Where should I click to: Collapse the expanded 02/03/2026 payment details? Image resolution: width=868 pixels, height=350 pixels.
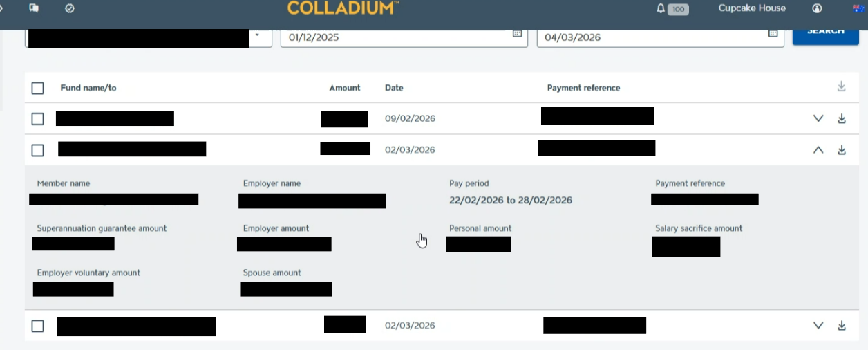(x=818, y=149)
